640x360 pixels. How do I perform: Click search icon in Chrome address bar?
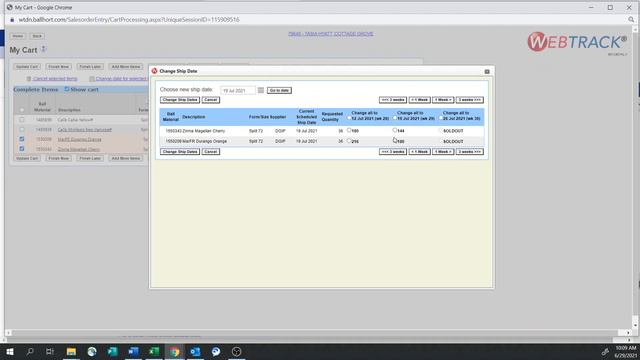pos(631,20)
